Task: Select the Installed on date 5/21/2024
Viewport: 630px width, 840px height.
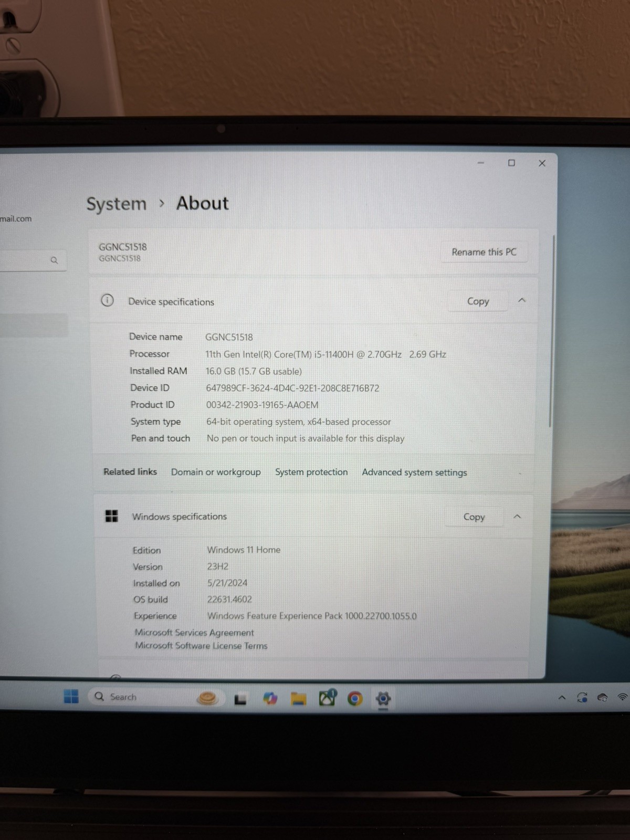Action: coord(227,583)
